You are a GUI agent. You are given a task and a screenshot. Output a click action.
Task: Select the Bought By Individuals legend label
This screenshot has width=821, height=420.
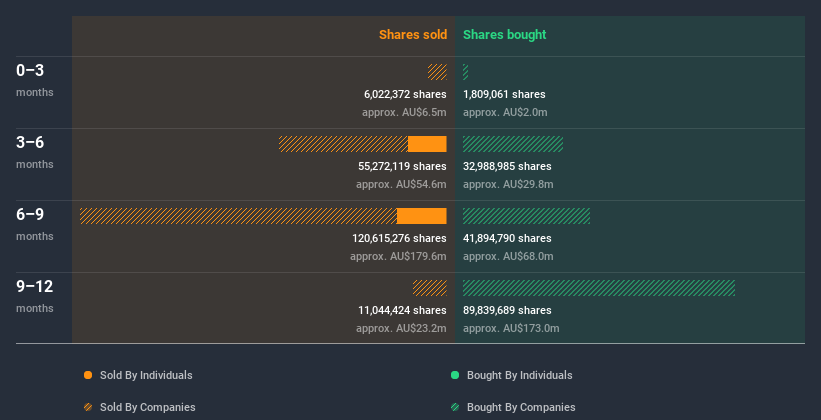point(519,375)
